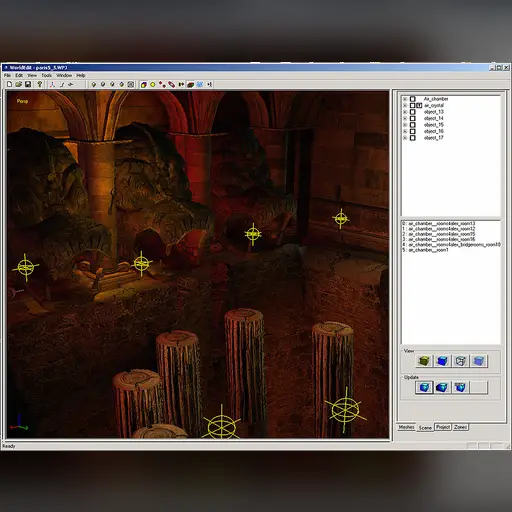Select list row 5 air_chamber__room1
512x512 pixels.
click(x=425, y=250)
